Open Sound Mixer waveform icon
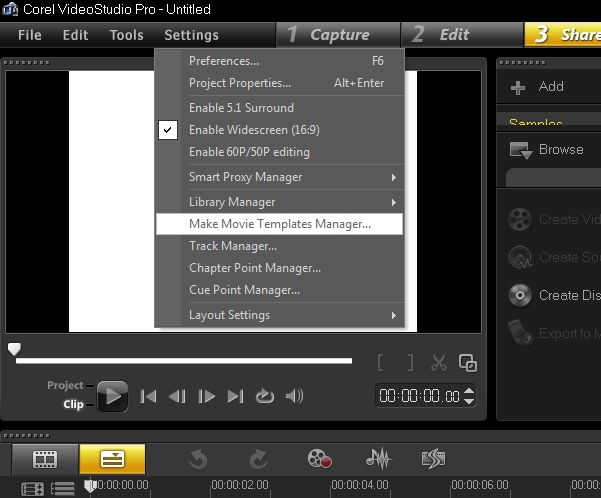The width and height of the screenshot is (601, 498). point(379,459)
